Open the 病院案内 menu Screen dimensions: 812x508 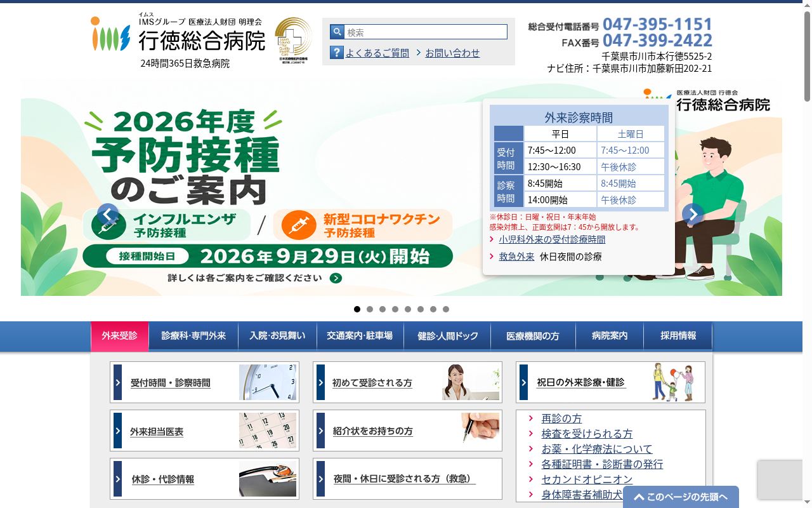click(x=610, y=336)
